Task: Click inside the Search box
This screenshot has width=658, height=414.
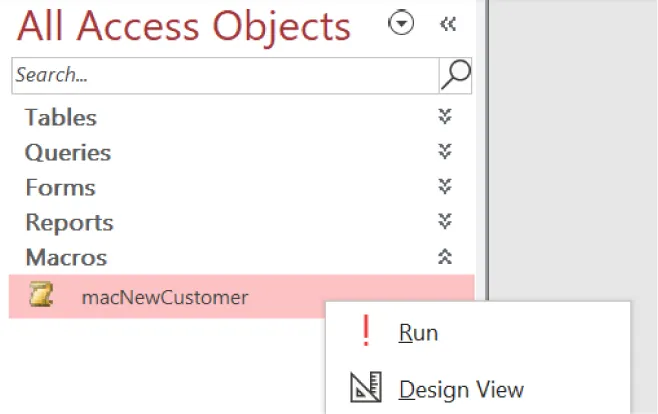Action: pos(225,75)
